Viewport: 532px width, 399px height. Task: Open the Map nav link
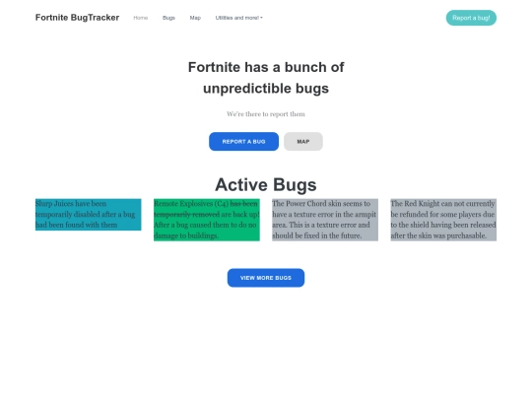click(195, 18)
